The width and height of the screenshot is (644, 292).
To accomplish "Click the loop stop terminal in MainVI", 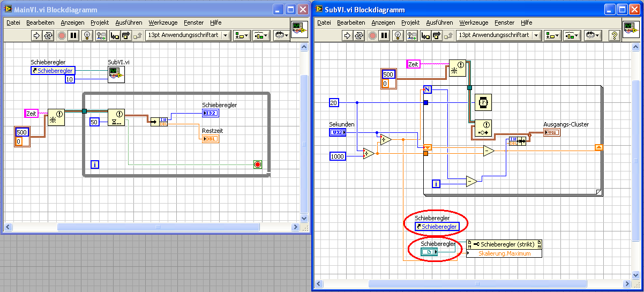I will (258, 164).
